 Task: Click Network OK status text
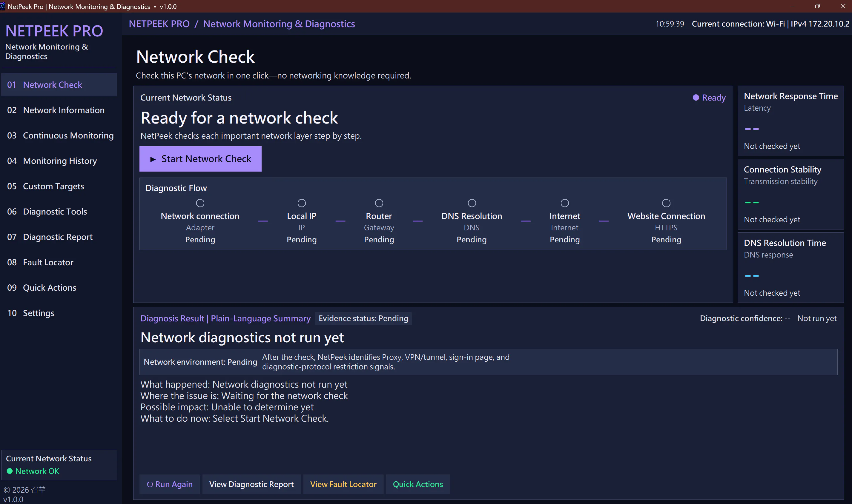(x=37, y=471)
